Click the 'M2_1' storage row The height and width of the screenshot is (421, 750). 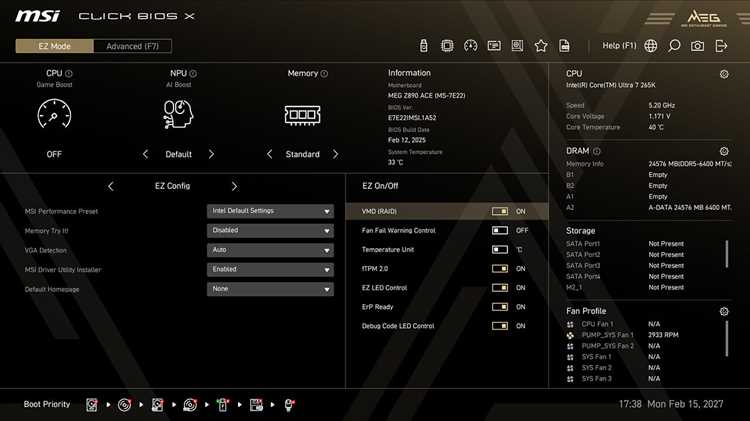[648, 288]
